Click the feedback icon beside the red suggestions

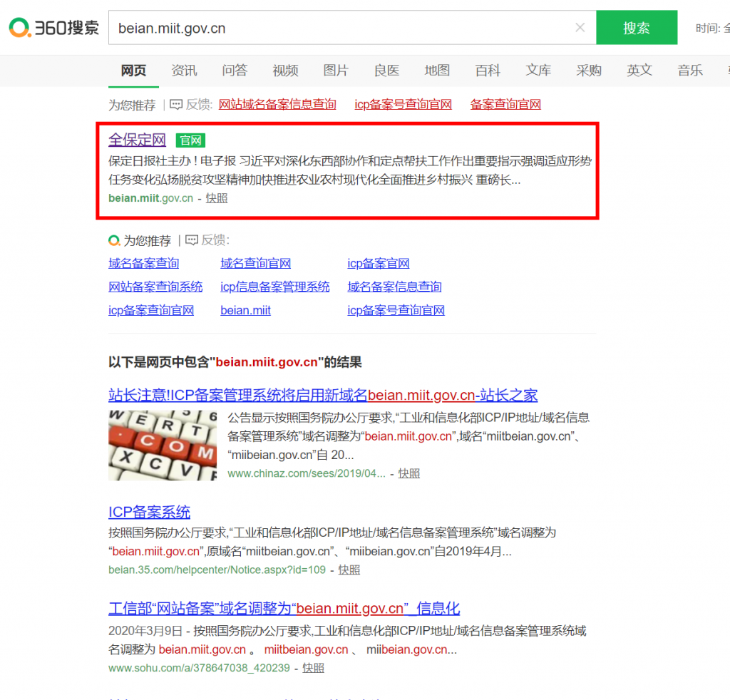pos(176,104)
